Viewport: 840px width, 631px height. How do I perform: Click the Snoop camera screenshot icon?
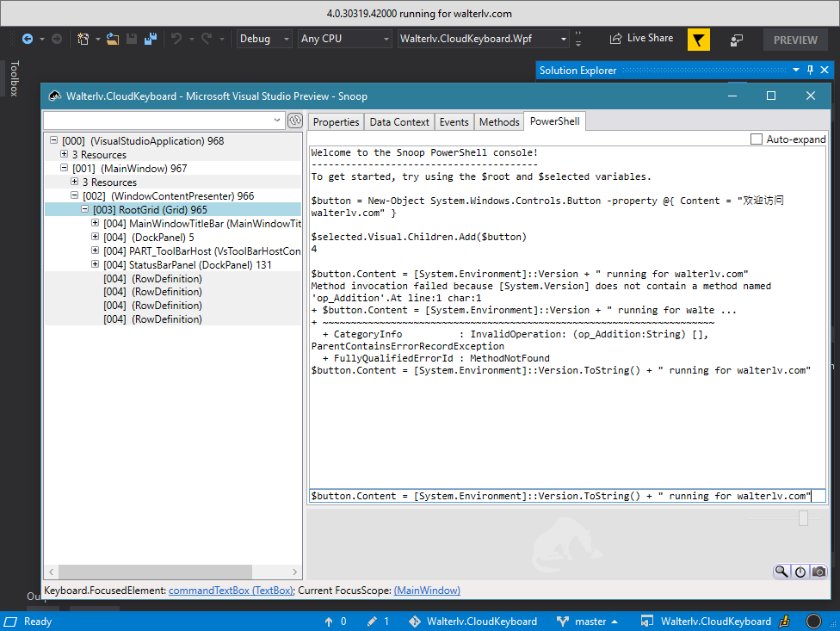click(x=818, y=572)
